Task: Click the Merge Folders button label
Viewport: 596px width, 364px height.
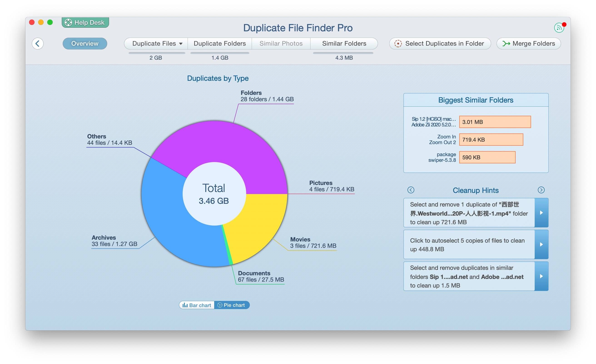Action: point(534,44)
